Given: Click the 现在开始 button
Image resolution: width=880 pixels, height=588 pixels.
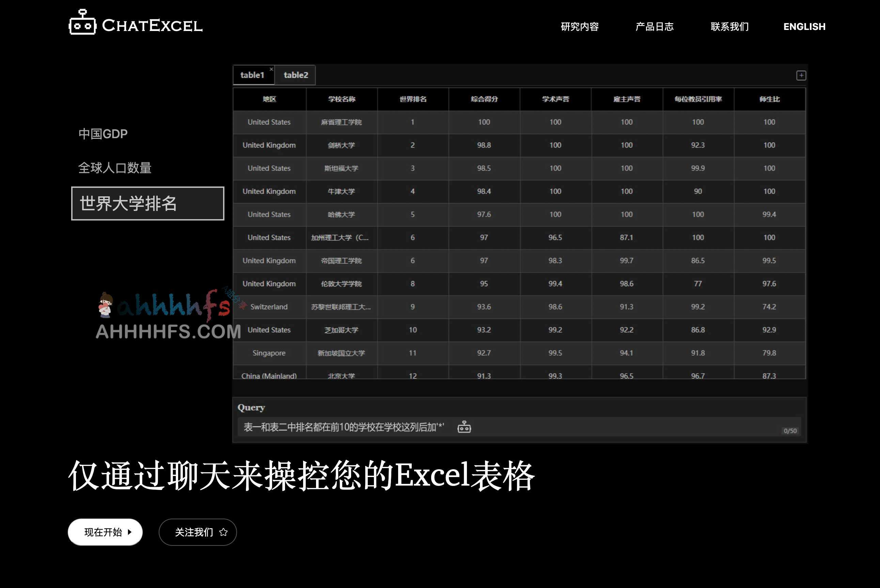Looking at the screenshot, I should [x=105, y=532].
